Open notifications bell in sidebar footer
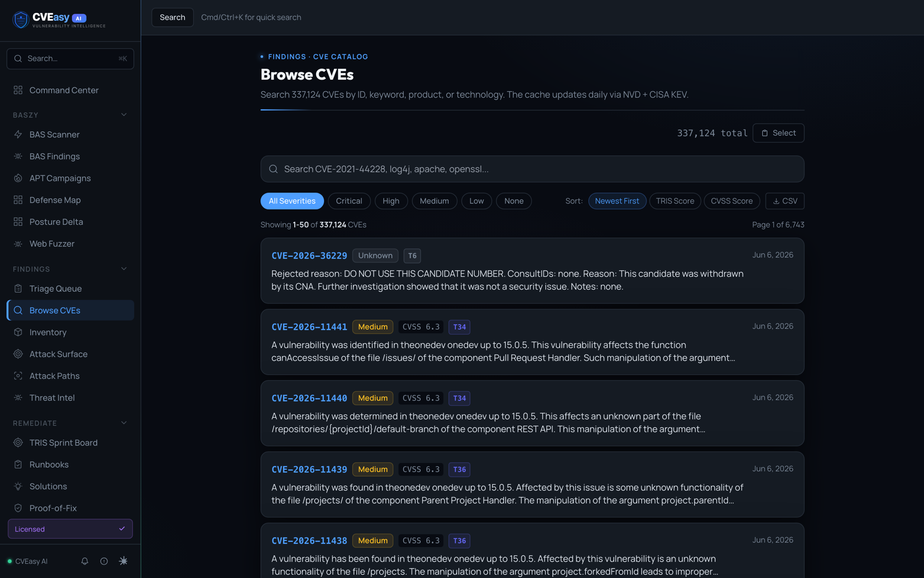This screenshot has height=578, width=924. point(85,561)
